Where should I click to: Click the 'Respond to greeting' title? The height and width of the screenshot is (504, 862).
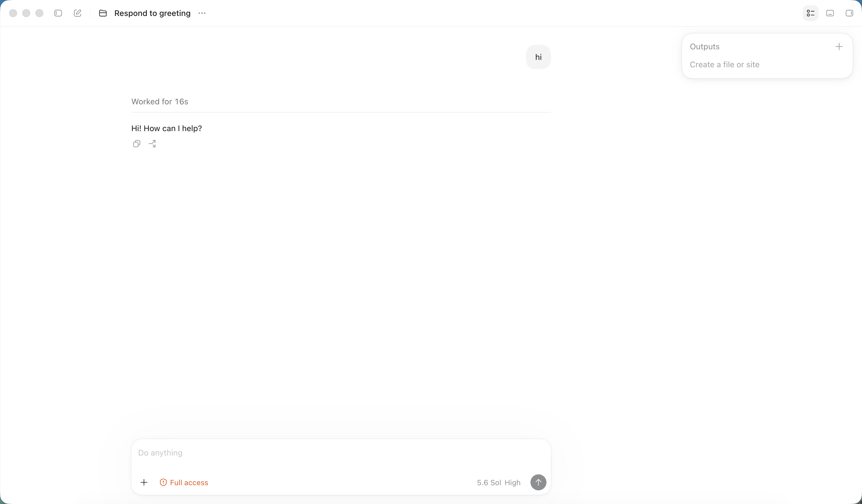(x=152, y=13)
